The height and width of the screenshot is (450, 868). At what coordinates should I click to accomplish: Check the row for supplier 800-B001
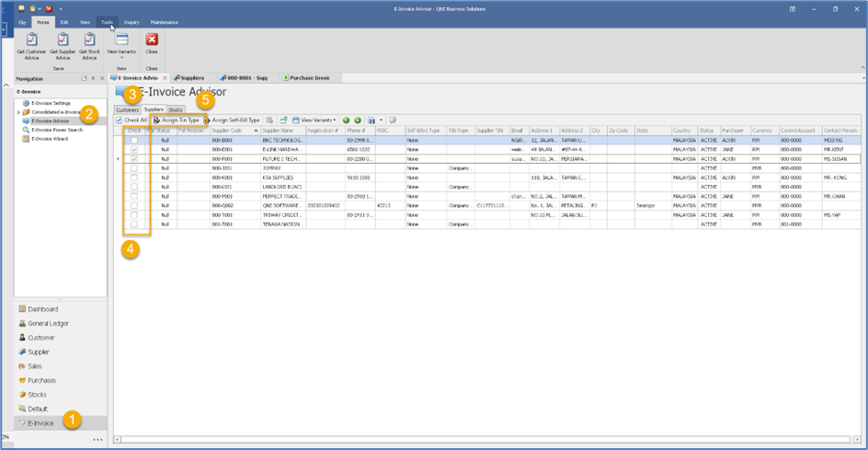click(x=134, y=140)
